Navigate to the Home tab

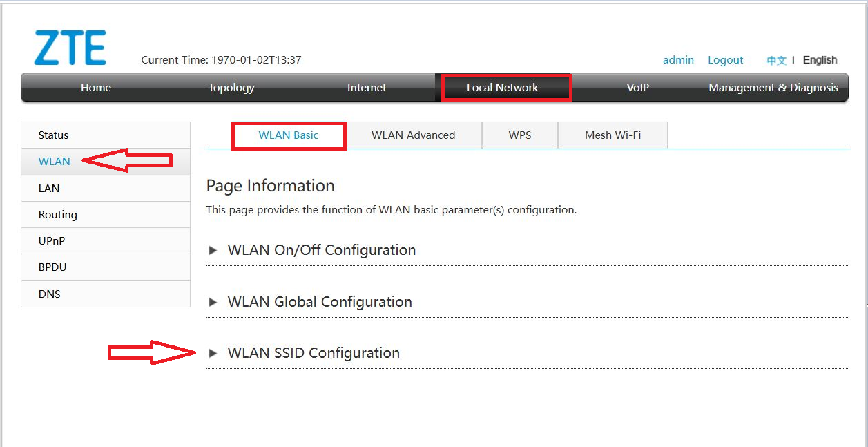click(95, 87)
